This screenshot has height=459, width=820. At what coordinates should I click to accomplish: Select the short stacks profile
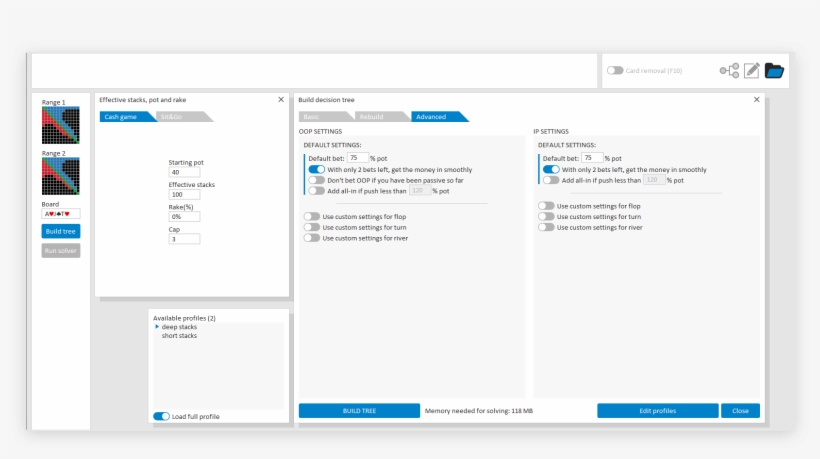(x=179, y=336)
